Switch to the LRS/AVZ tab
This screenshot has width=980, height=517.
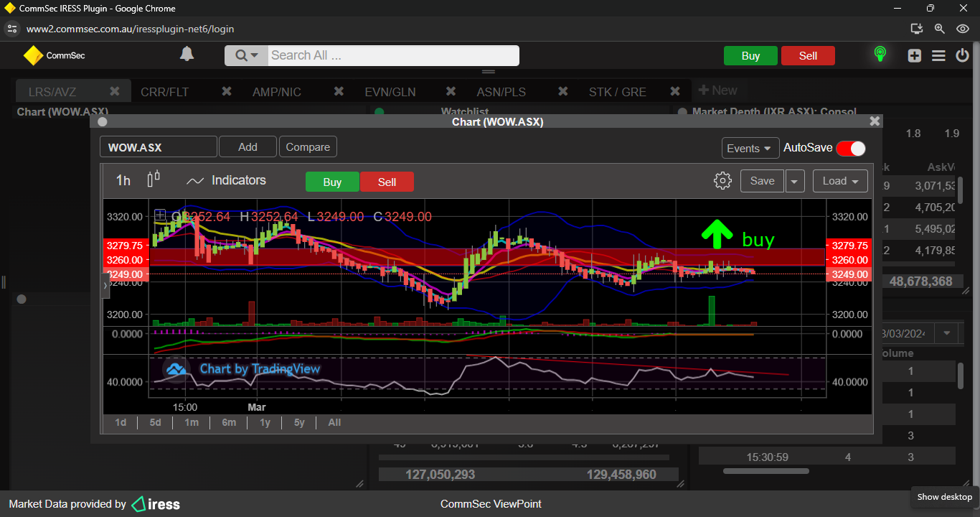click(52, 92)
